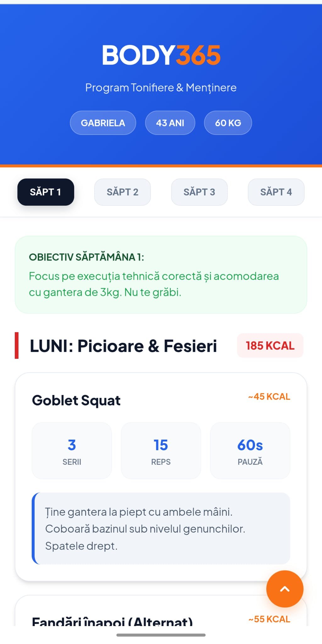322x644 pixels.
Task: Tap the 43 ANI age badge
Action: 170,123
